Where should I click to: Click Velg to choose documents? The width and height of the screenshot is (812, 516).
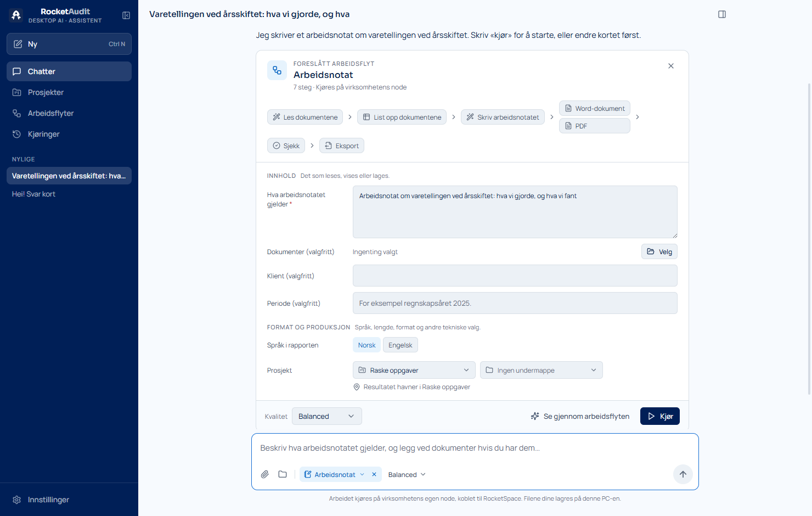pos(659,251)
